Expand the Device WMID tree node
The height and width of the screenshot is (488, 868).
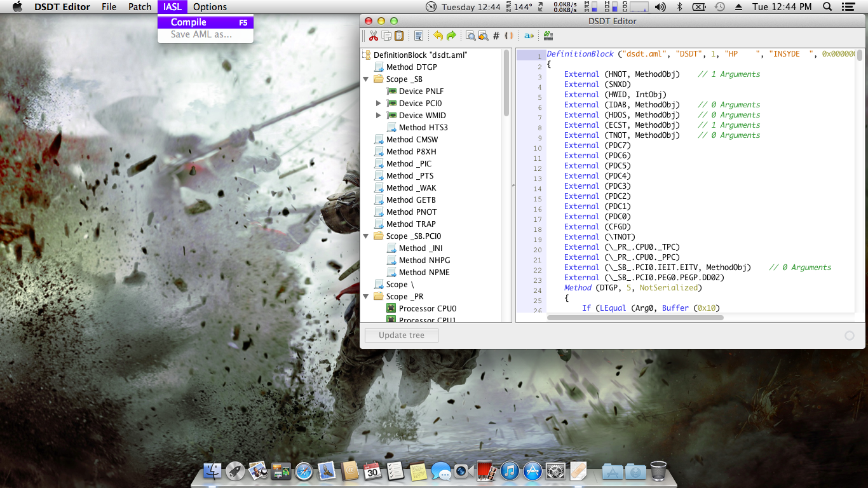tap(379, 115)
